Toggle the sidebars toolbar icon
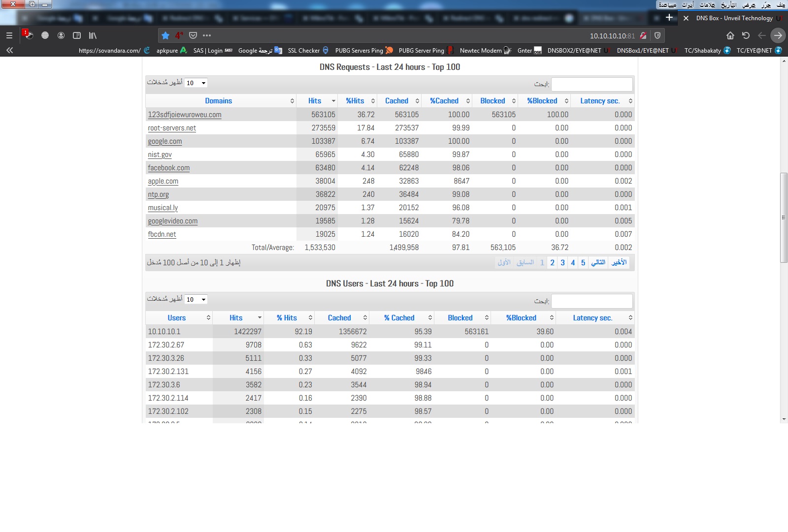The width and height of the screenshot is (788, 532). [x=77, y=35]
